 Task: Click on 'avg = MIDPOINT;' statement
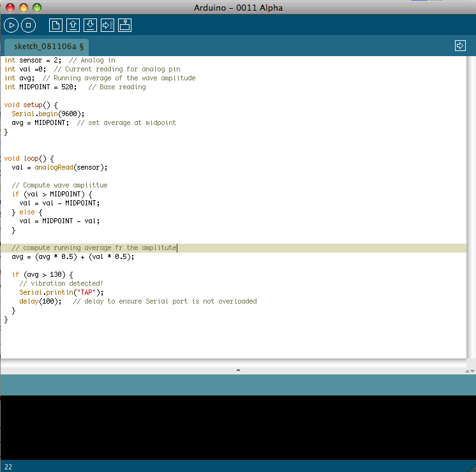point(40,122)
